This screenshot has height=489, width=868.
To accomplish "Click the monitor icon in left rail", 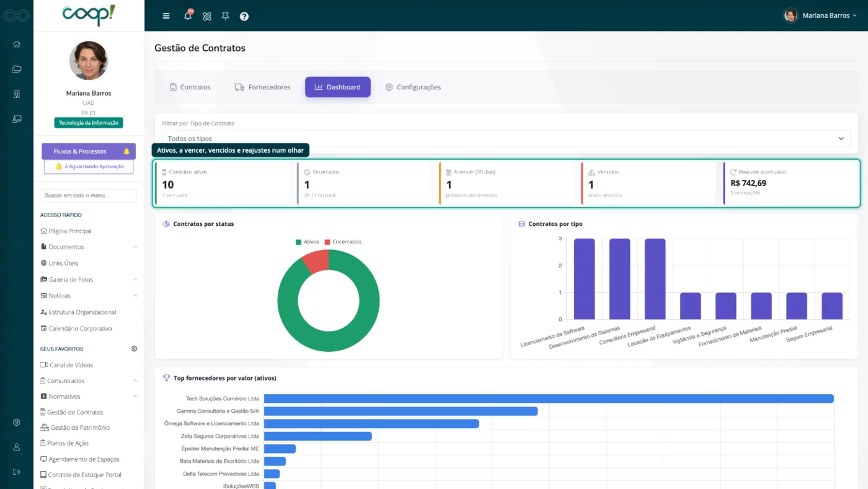I will [17, 119].
